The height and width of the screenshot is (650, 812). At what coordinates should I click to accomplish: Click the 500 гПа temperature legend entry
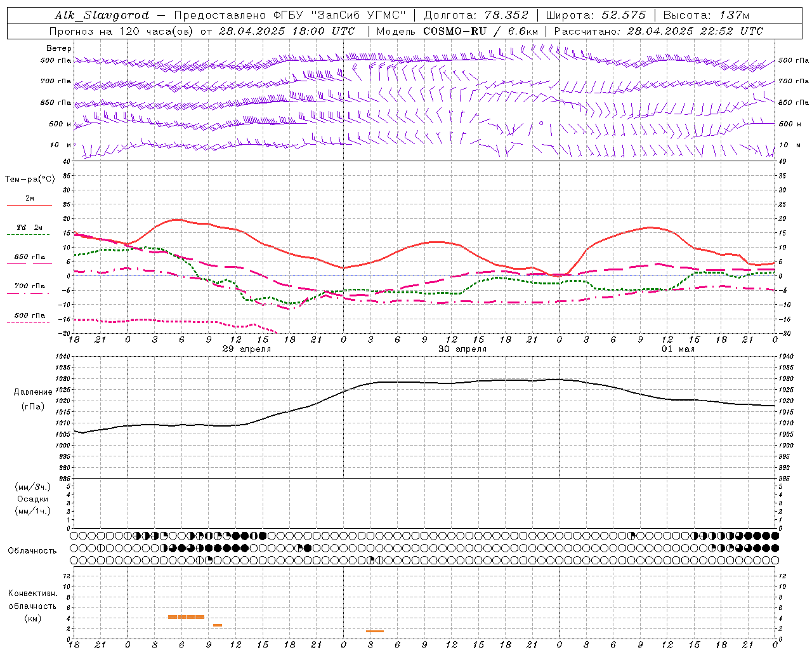point(30,315)
